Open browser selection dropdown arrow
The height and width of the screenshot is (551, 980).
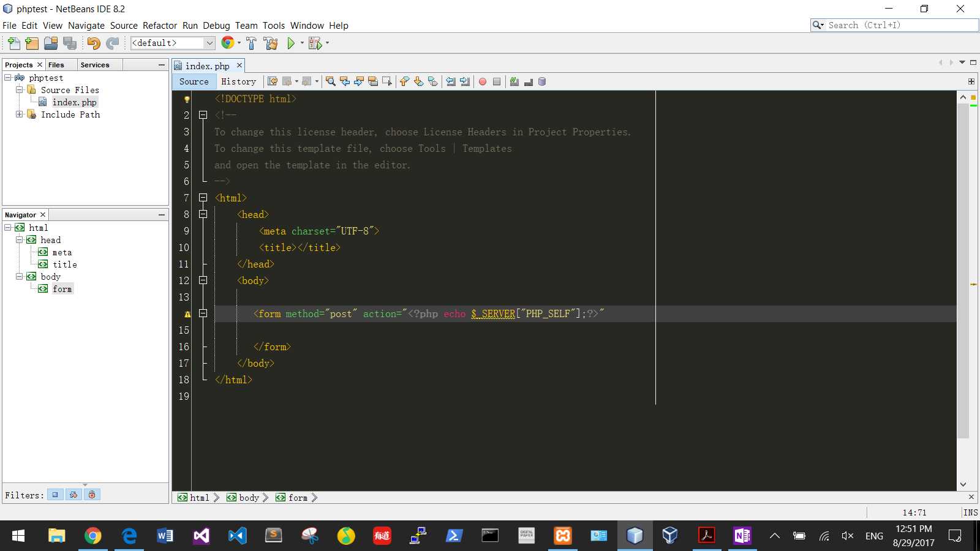click(x=239, y=43)
